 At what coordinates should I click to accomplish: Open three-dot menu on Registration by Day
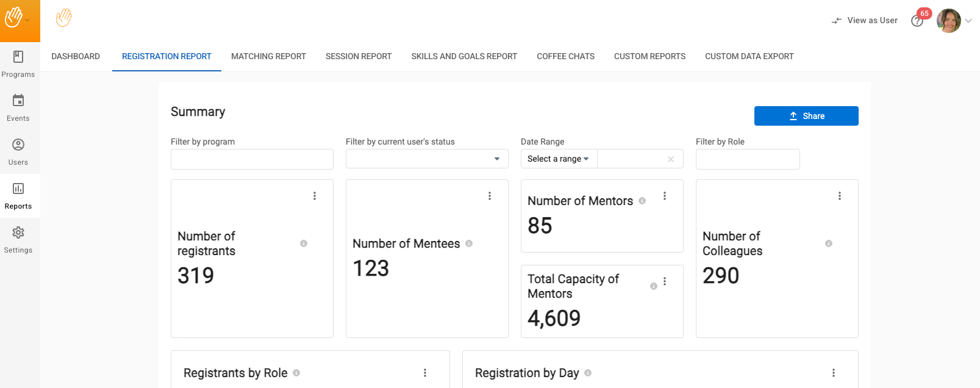tap(834, 373)
